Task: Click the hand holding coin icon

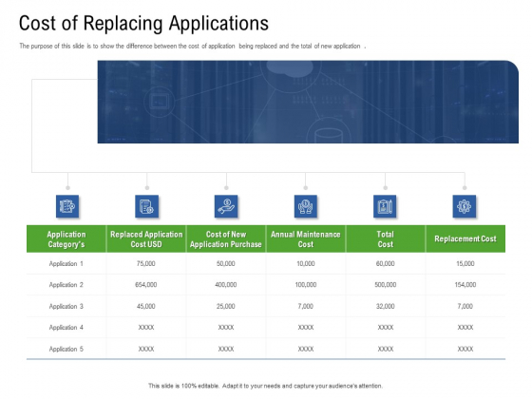Action: click(226, 206)
